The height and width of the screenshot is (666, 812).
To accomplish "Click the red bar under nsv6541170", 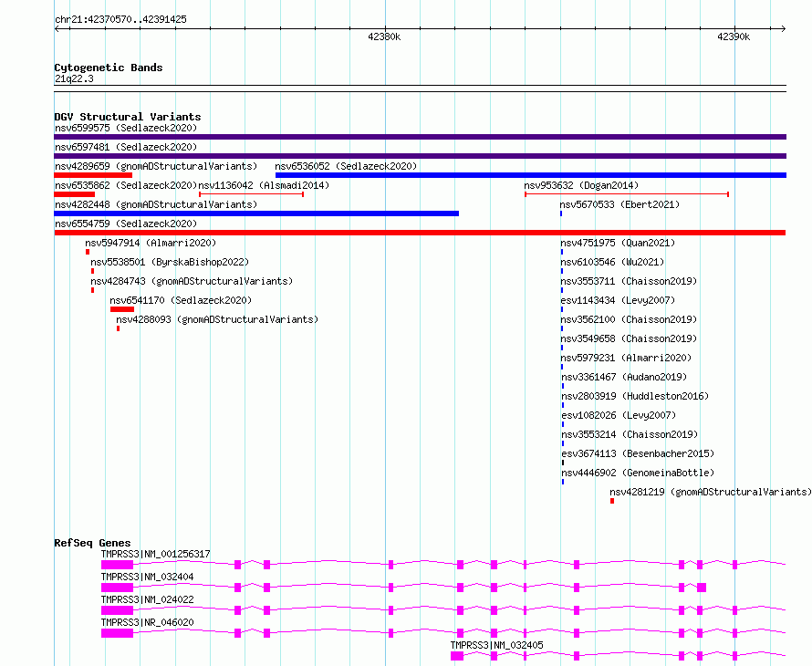I will coord(122,309).
